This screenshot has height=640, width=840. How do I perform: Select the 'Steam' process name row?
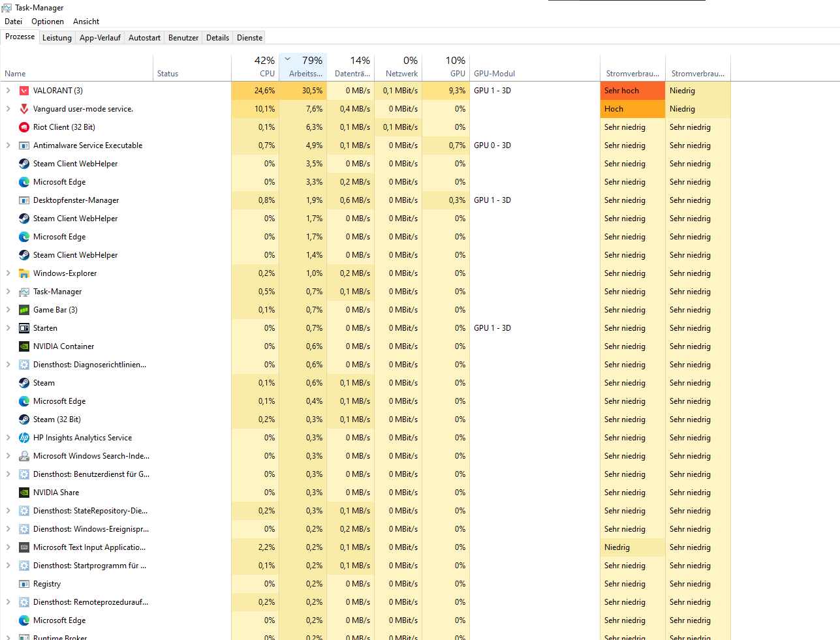[x=44, y=383]
